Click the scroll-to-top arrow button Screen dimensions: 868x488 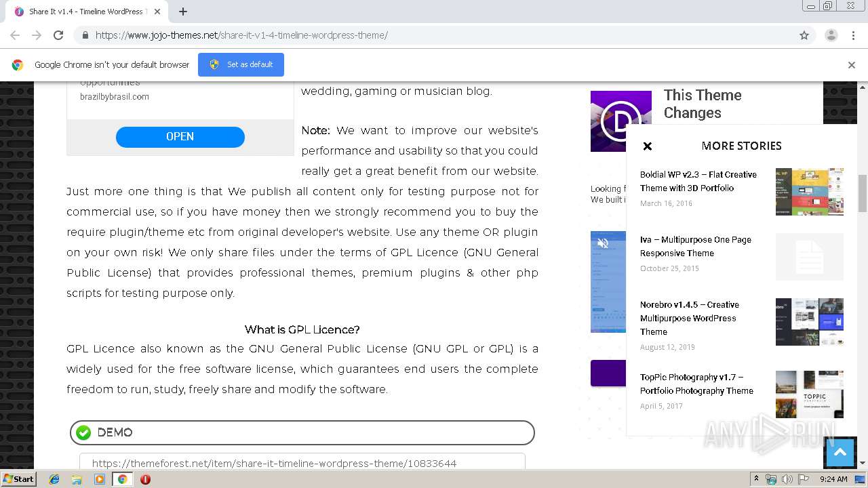[840, 453]
